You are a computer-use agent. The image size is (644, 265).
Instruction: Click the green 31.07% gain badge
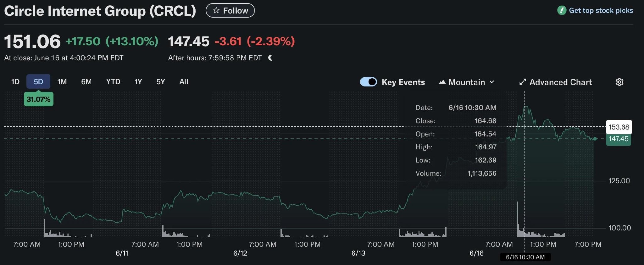click(38, 99)
